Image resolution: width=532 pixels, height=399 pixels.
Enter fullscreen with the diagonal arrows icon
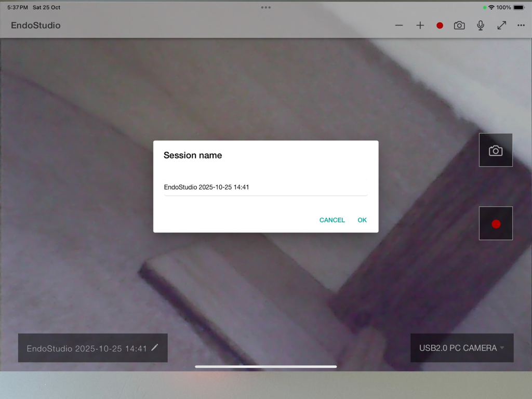[x=501, y=25]
